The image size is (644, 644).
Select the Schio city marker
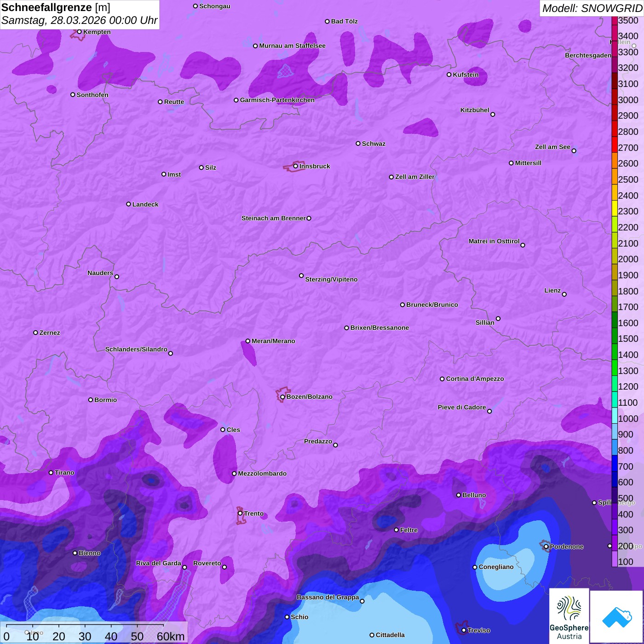tap(287, 617)
